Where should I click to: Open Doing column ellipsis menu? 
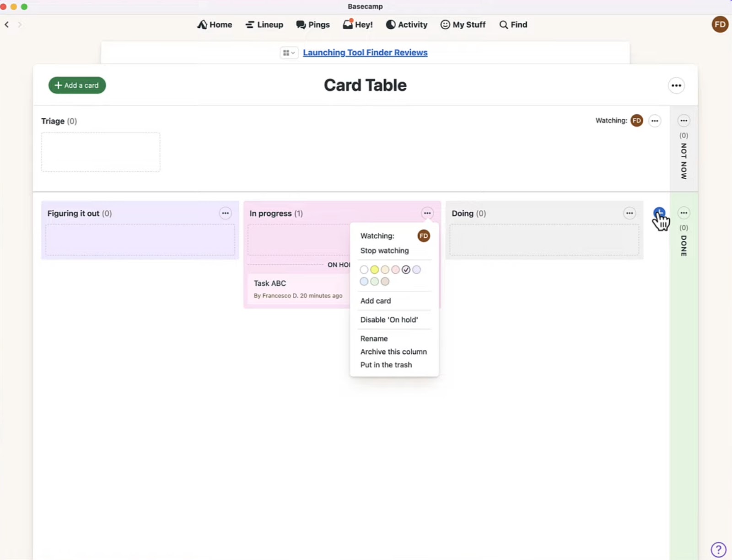click(x=630, y=213)
